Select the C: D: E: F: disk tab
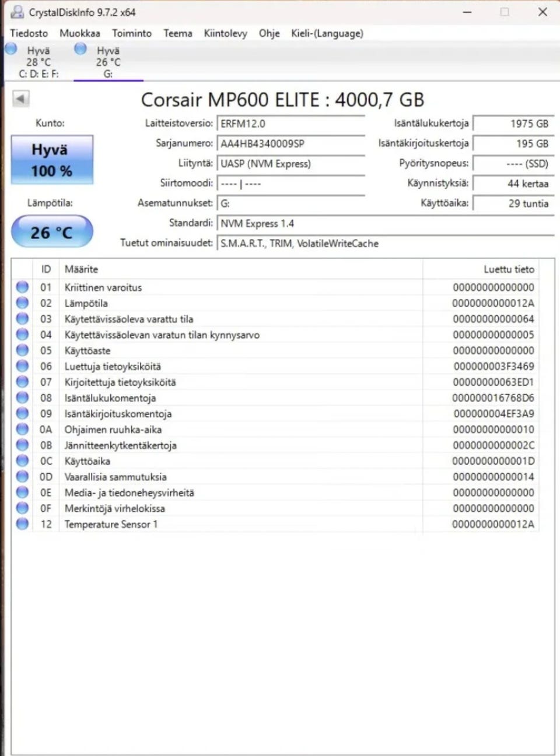This screenshot has height=756, width=560. tap(38, 62)
